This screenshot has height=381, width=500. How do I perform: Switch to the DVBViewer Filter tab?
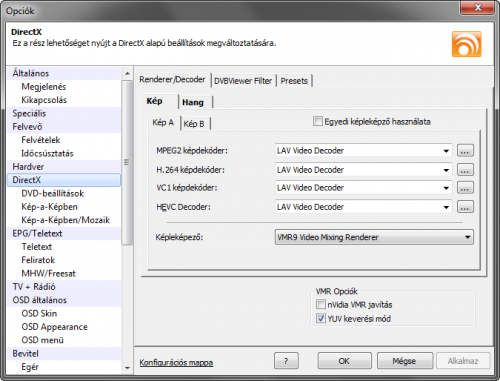[x=243, y=81]
